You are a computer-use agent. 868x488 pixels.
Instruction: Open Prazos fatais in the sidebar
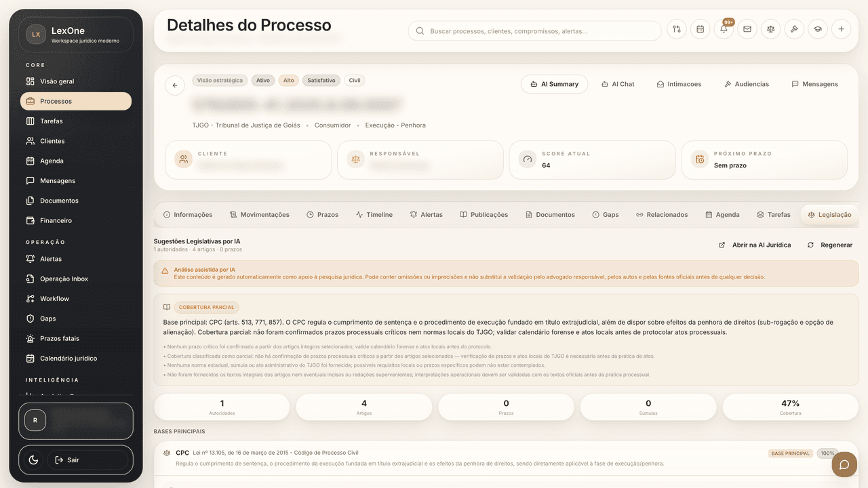pos(59,338)
